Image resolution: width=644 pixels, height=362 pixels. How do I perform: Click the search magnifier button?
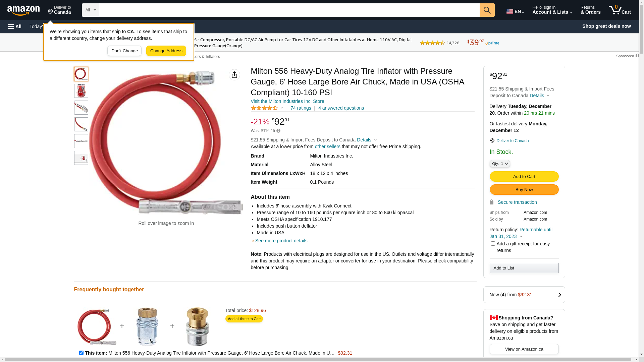[487, 10]
